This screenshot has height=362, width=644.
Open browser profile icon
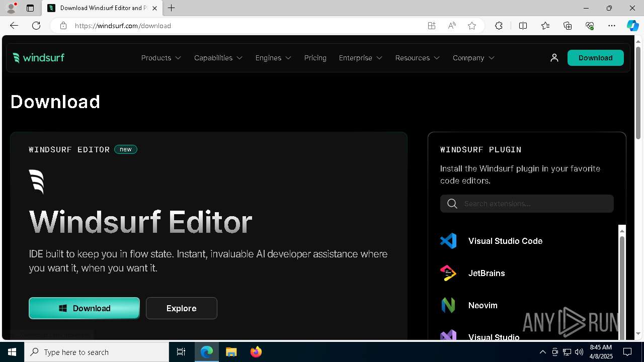11,8
